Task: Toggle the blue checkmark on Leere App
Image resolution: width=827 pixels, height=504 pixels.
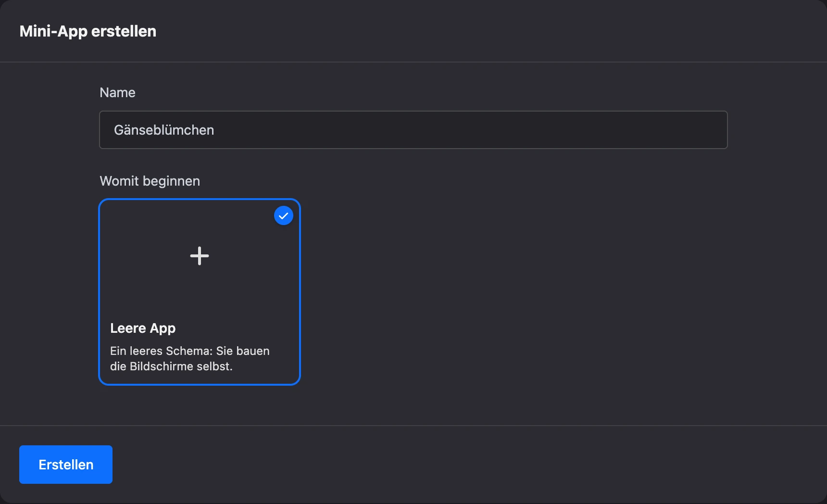Action: coord(284,215)
